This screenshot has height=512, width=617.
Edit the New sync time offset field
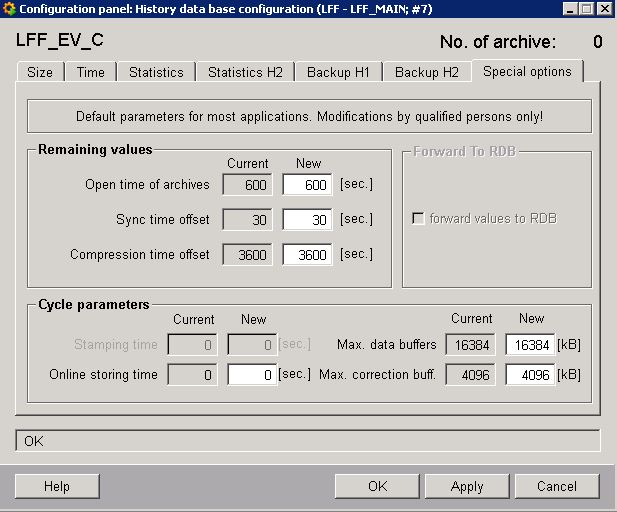[307, 220]
